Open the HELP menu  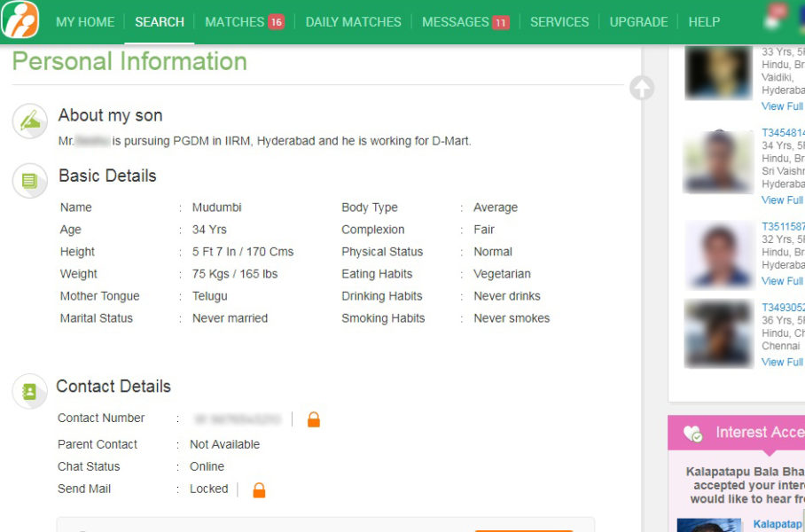point(704,21)
